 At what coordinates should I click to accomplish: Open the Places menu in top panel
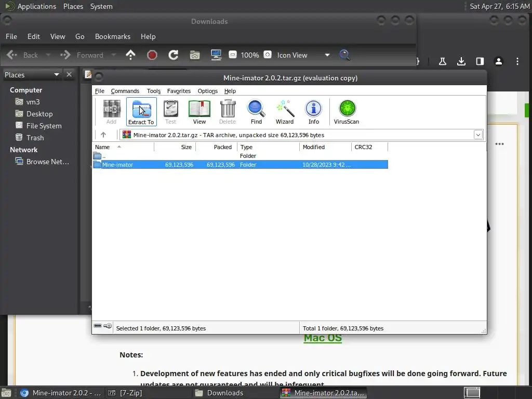[73, 6]
